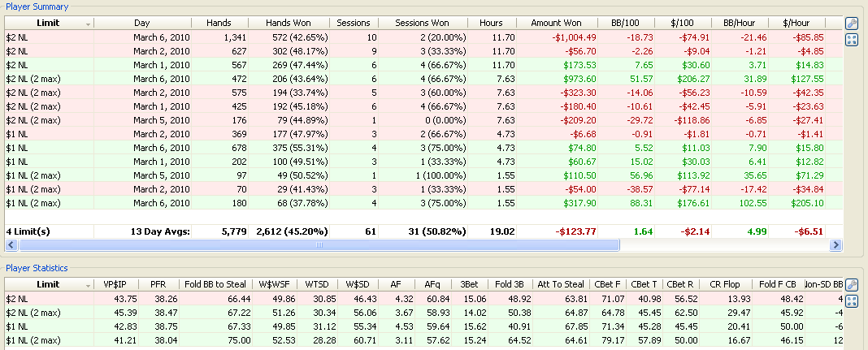Select the $1 NL (2 max) March 5 row
This screenshot has width=868, height=350.
[x=244, y=175]
